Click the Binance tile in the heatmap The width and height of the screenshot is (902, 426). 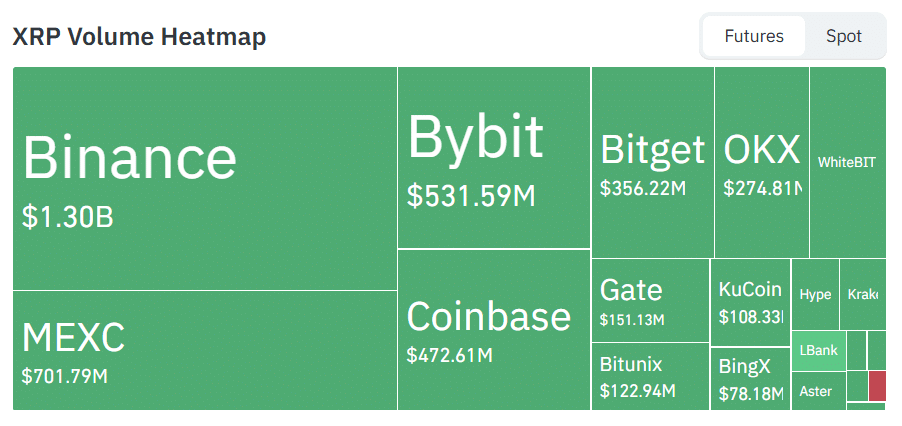click(204, 178)
